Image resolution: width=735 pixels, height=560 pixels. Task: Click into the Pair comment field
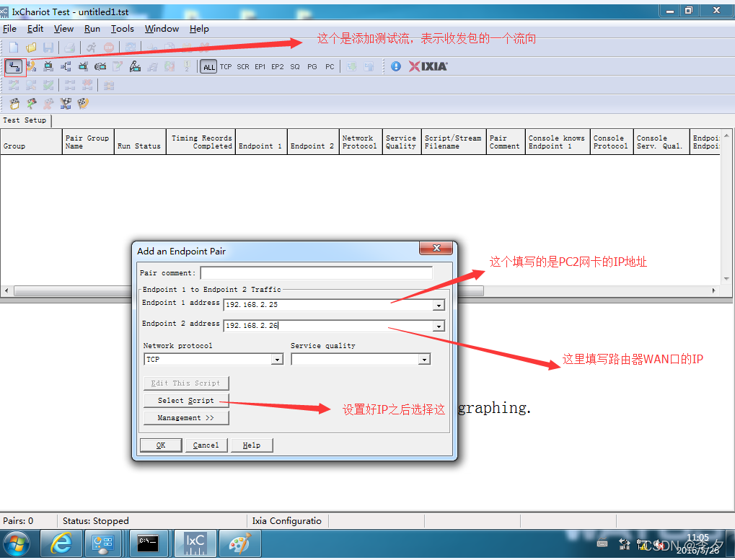point(317,273)
